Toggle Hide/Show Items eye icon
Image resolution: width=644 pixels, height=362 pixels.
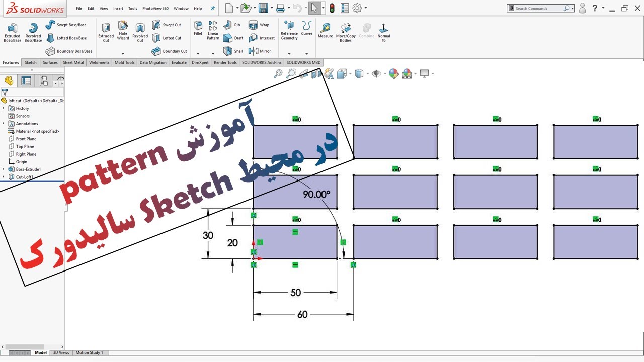point(376,74)
